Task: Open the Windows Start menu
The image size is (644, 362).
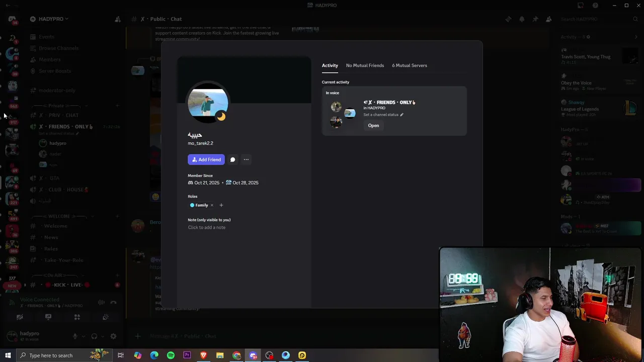Action: (x=8, y=355)
